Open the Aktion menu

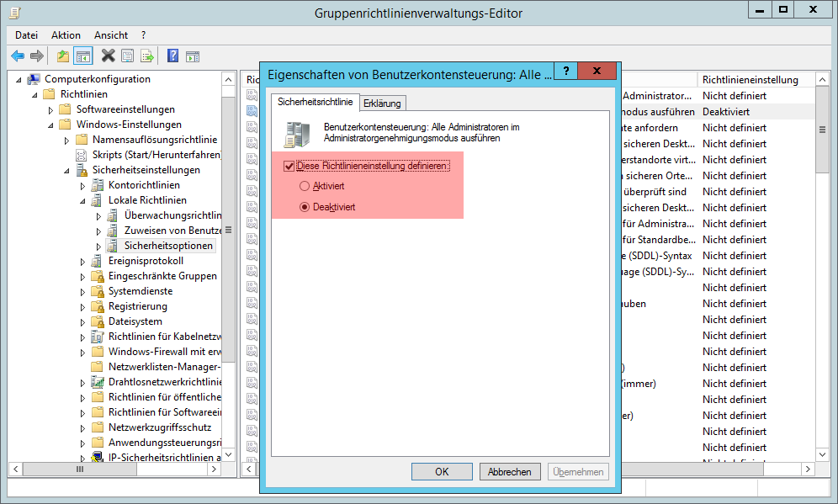pos(66,35)
